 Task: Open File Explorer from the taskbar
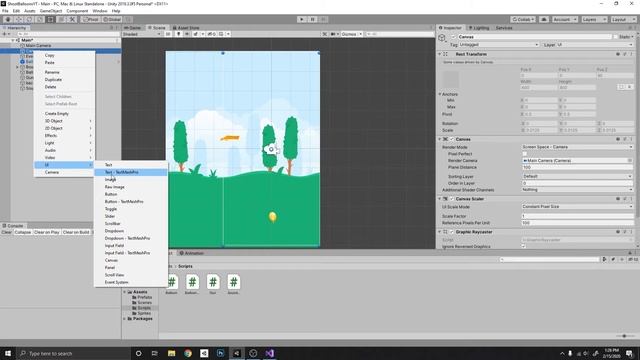pos(171,353)
